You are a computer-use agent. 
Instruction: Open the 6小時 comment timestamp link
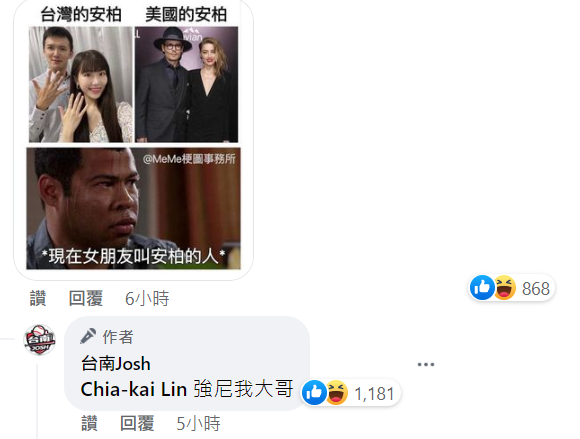point(147,298)
